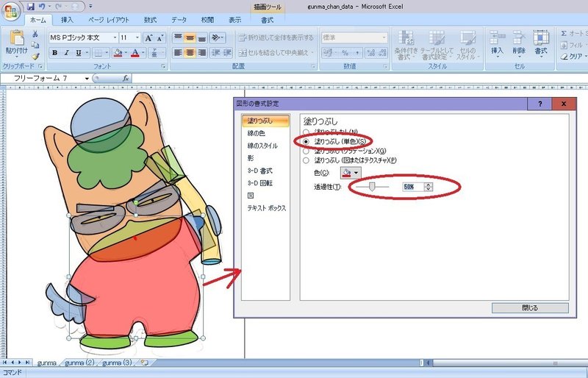Toggle Italic formatting
588x378 pixels.
click(66, 53)
